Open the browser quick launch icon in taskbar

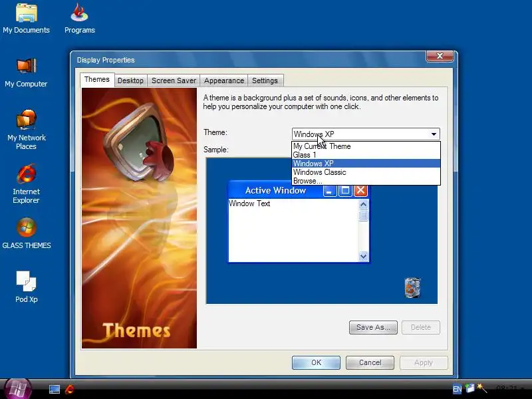tap(70, 389)
